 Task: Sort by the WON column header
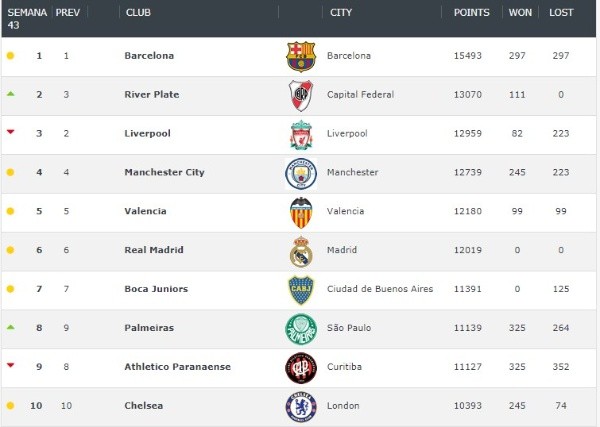[520, 13]
